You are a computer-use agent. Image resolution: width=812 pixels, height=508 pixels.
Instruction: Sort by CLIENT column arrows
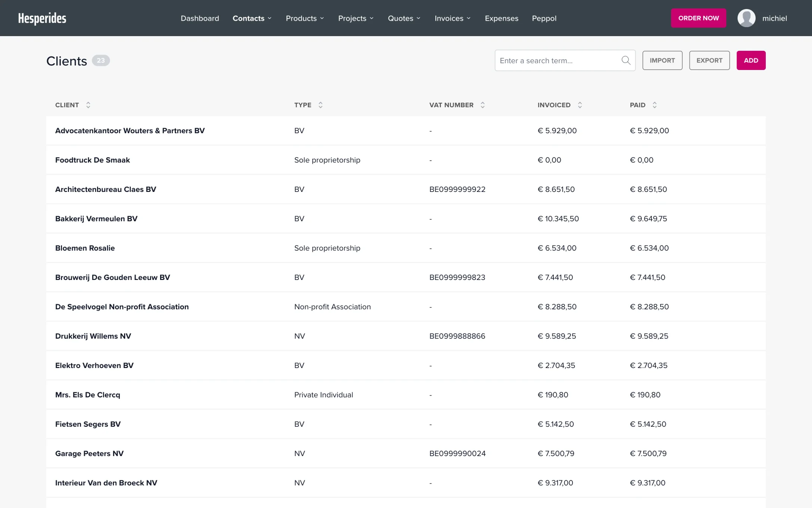[88, 105]
